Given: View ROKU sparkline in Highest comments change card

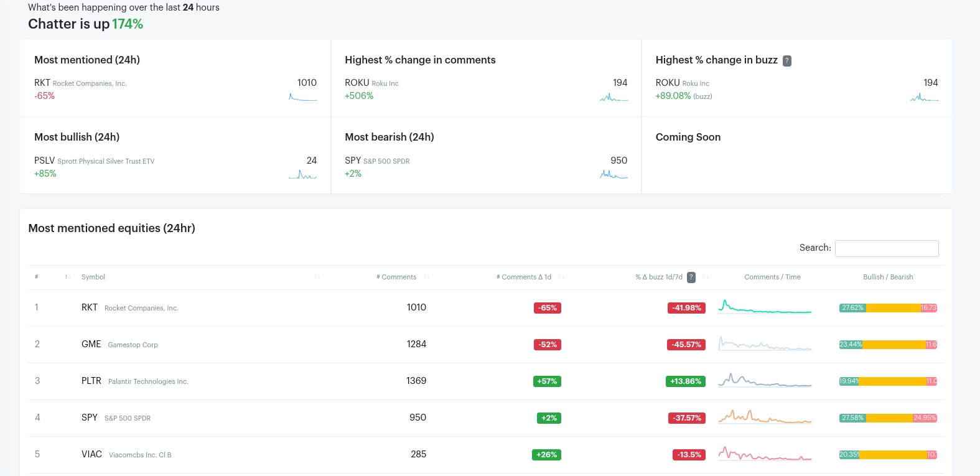Looking at the screenshot, I should pyautogui.click(x=614, y=96).
